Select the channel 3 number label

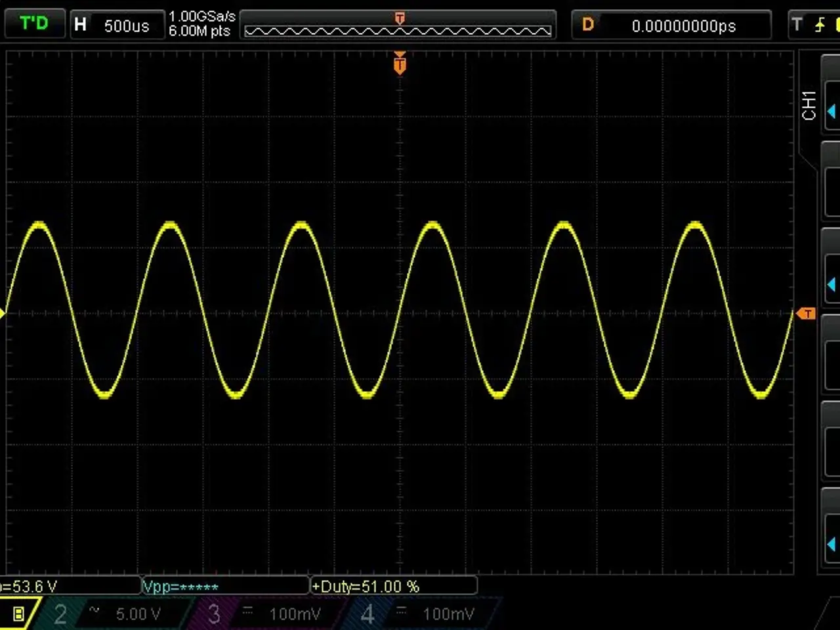(x=214, y=615)
